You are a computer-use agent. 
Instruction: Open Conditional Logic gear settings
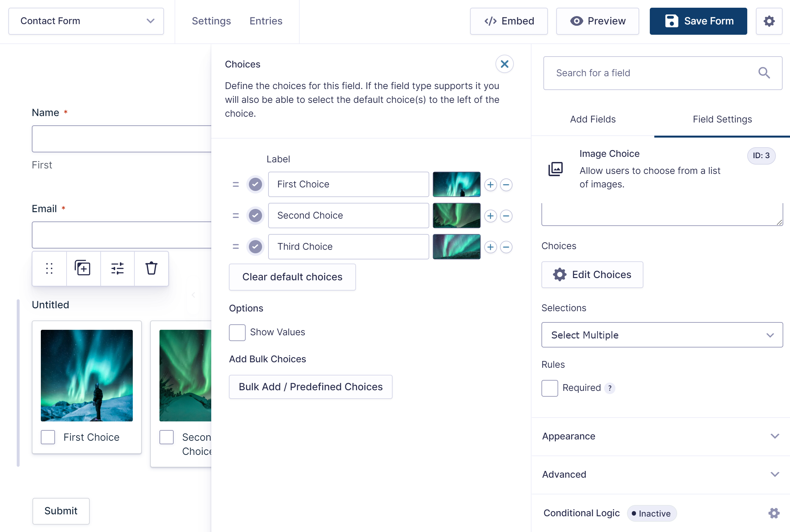point(774,513)
